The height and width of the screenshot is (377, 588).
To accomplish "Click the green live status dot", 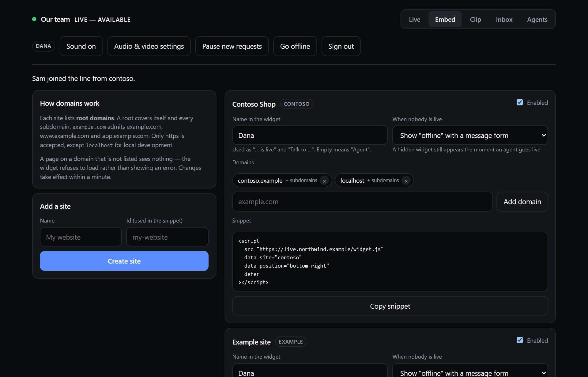I will click(x=34, y=19).
